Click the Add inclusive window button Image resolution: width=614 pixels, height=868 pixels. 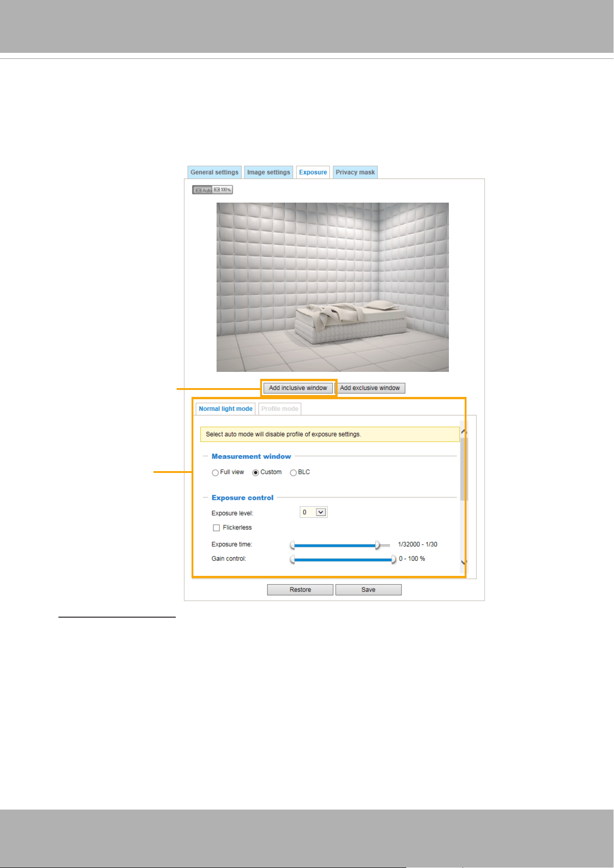click(298, 388)
